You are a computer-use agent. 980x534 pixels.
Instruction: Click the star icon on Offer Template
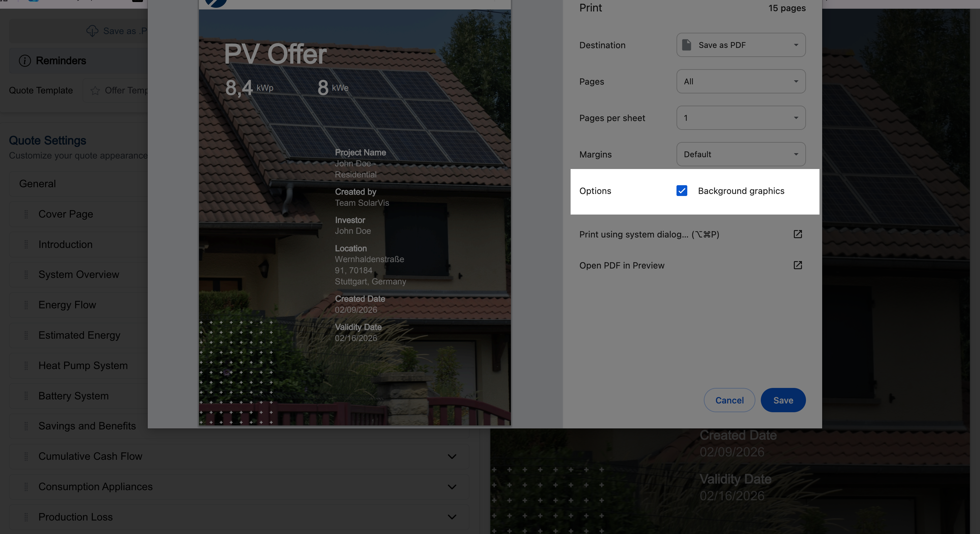(x=95, y=91)
